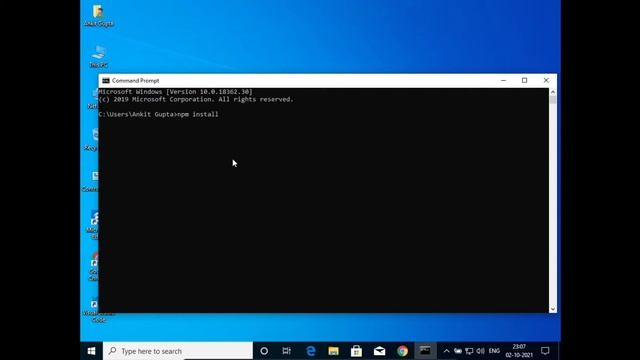Open the Mail app from the taskbar
This screenshot has width=640, height=360.
coord(379,351)
